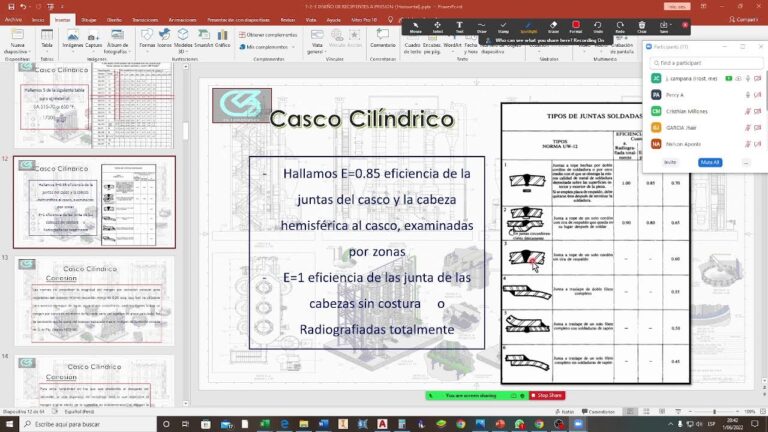Toggle microphone for Percy A
This screenshot has width=768, height=432.
click(748, 95)
